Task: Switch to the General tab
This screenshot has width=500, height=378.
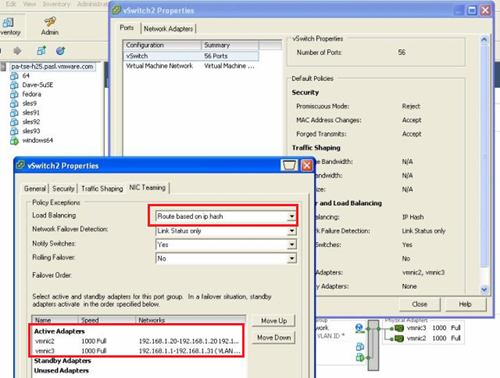Action: click(x=35, y=189)
